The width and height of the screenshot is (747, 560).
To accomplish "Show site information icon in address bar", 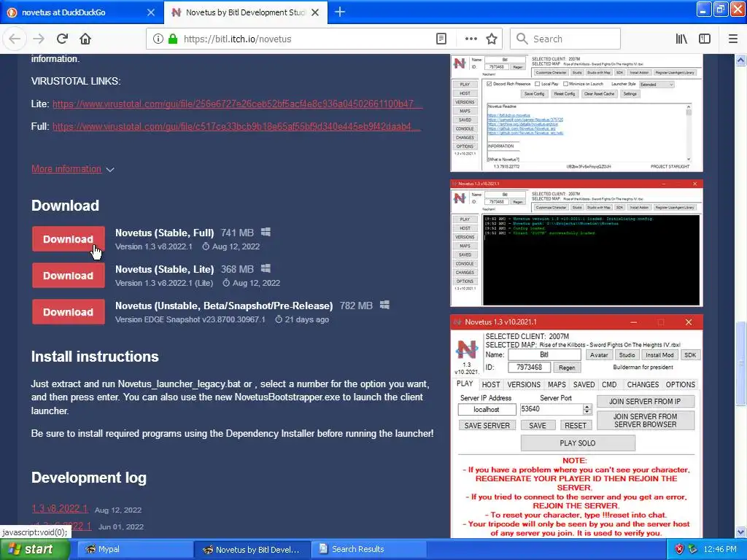I will [158, 39].
